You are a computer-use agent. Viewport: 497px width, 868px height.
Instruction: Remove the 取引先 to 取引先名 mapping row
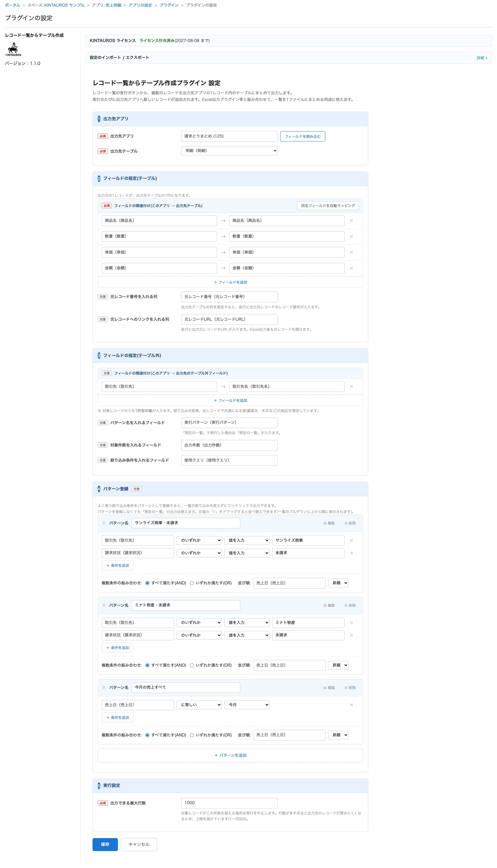coord(351,387)
